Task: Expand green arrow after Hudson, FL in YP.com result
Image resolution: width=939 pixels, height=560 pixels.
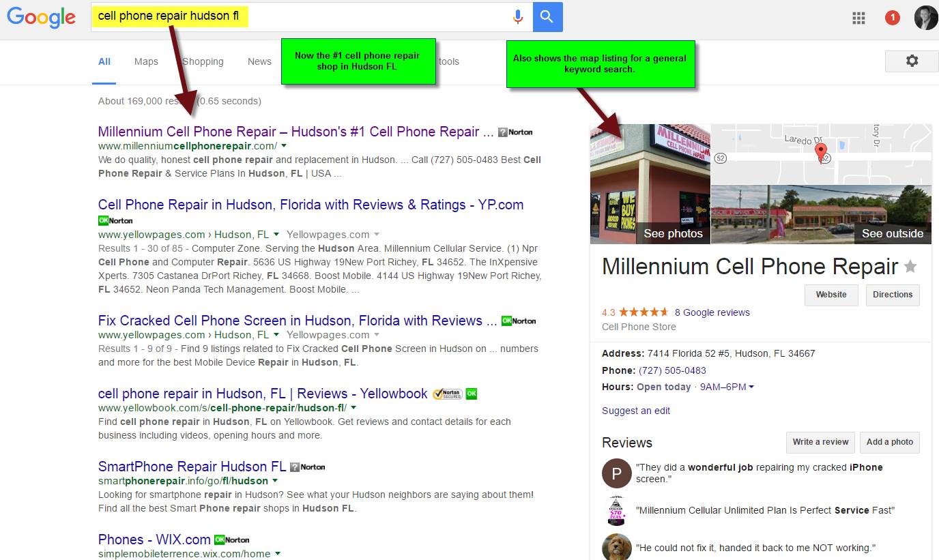Action: pos(276,235)
